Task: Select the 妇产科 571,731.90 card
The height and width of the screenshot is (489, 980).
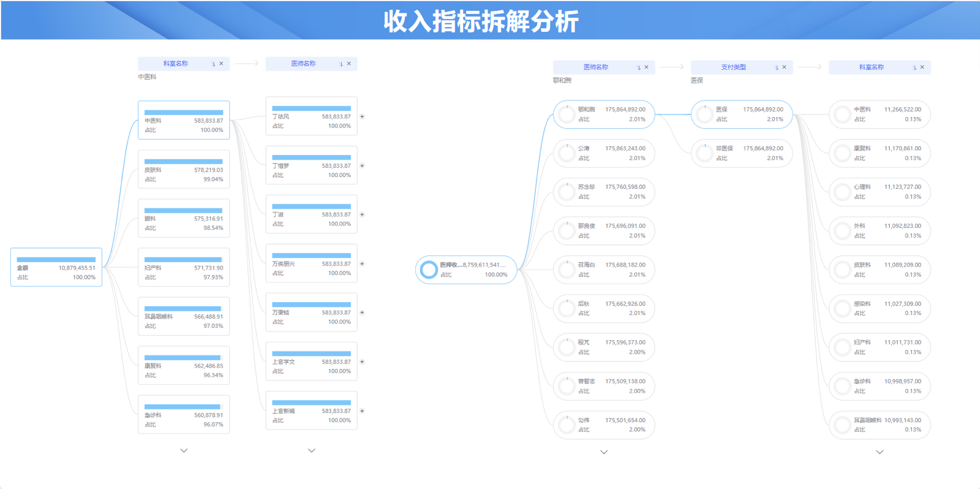Action: [184, 267]
